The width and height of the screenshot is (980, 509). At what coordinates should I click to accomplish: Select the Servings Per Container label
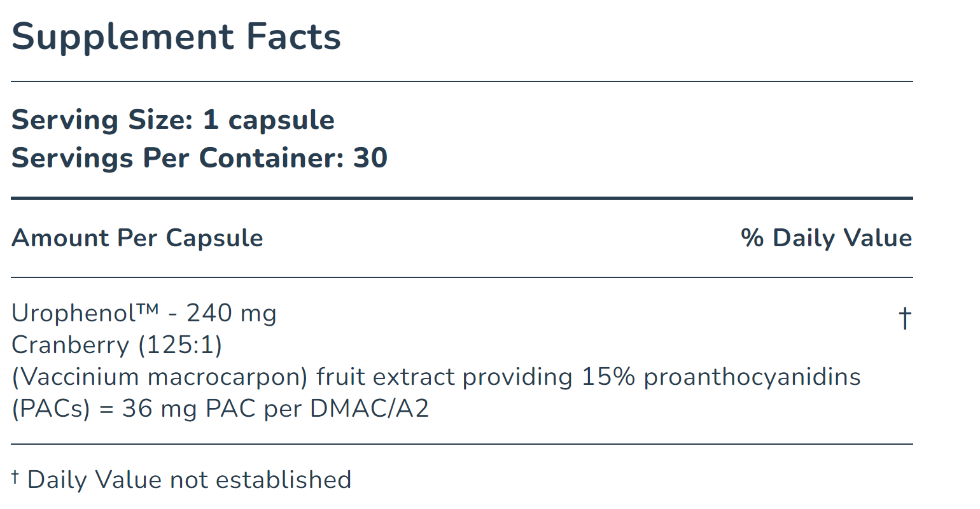(177, 158)
